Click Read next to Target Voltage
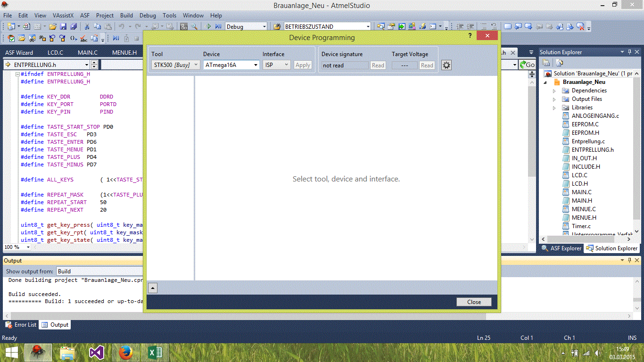Image resolution: width=644 pixels, height=362 pixels. coord(427,65)
